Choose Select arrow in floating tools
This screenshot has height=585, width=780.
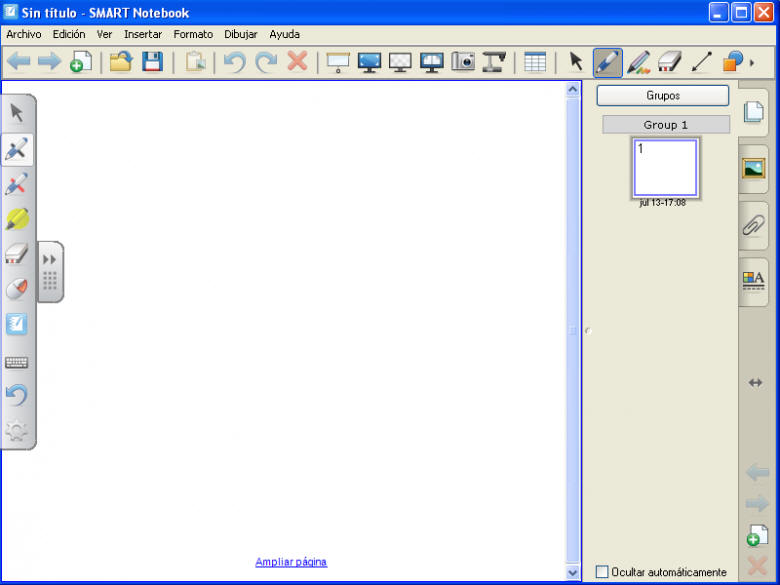pyautogui.click(x=17, y=113)
